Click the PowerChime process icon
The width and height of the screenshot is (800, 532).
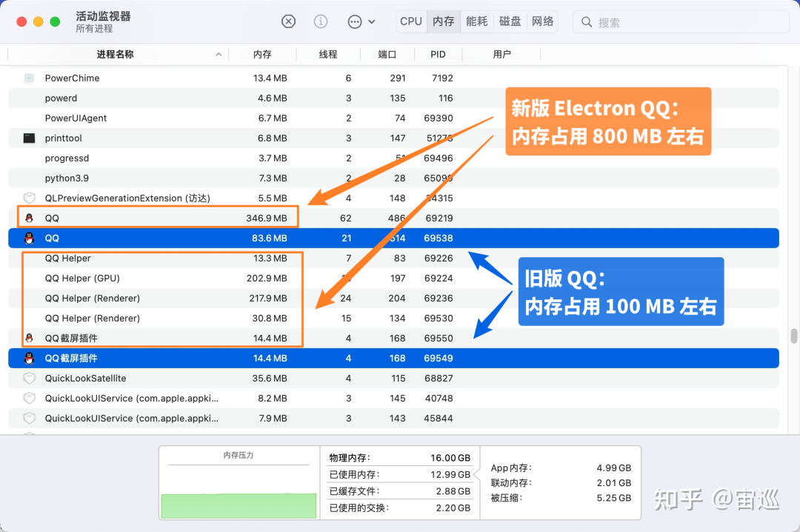point(30,78)
